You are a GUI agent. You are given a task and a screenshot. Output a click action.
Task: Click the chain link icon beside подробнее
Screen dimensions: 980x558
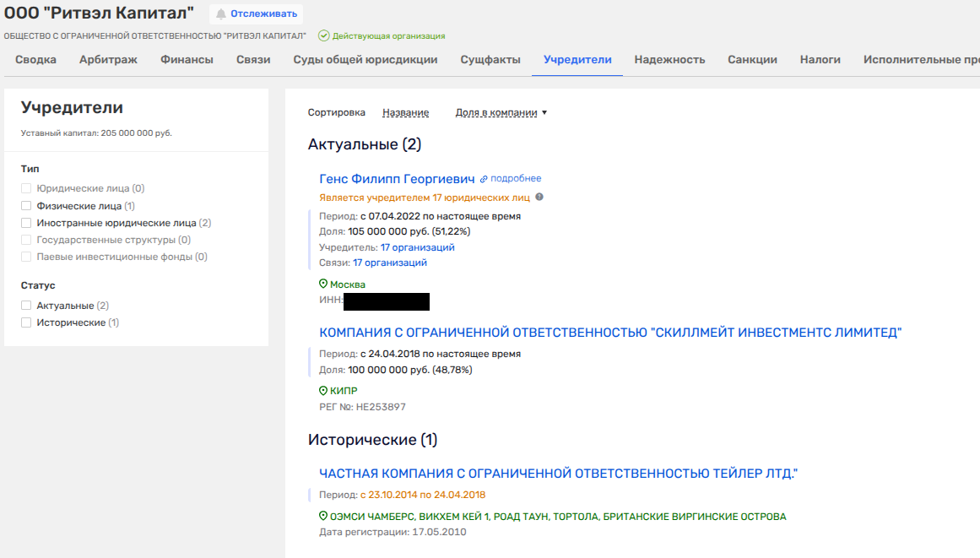pos(484,179)
